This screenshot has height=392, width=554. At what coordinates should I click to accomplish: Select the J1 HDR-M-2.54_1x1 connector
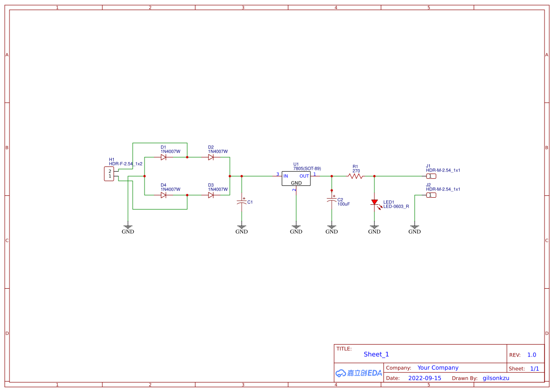(x=430, y=175)
